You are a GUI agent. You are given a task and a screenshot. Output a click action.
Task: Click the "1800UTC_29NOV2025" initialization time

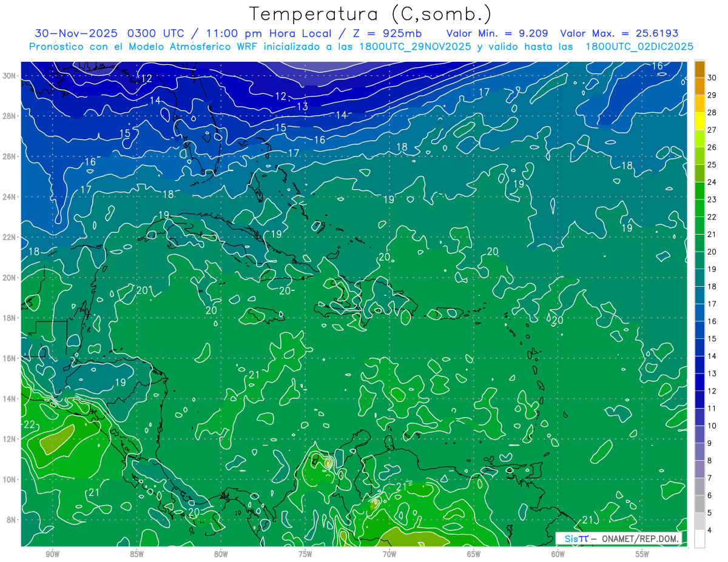pos(415,47)
